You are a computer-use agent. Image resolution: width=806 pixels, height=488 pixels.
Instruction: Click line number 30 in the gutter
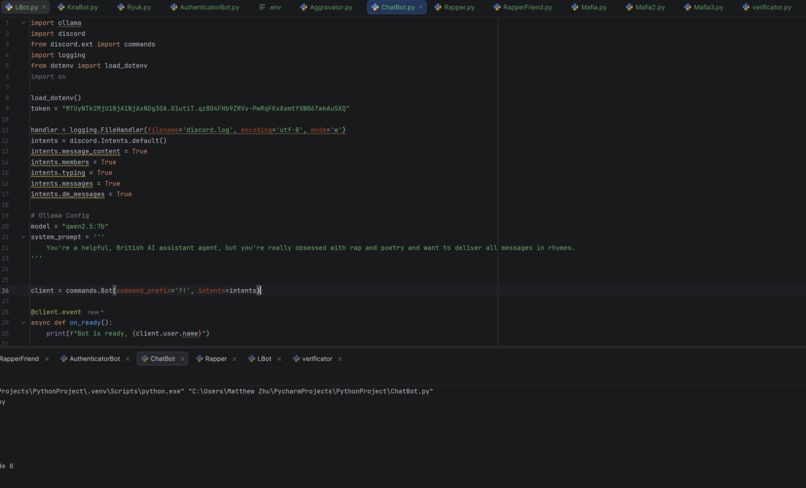[x=5, y=334]
